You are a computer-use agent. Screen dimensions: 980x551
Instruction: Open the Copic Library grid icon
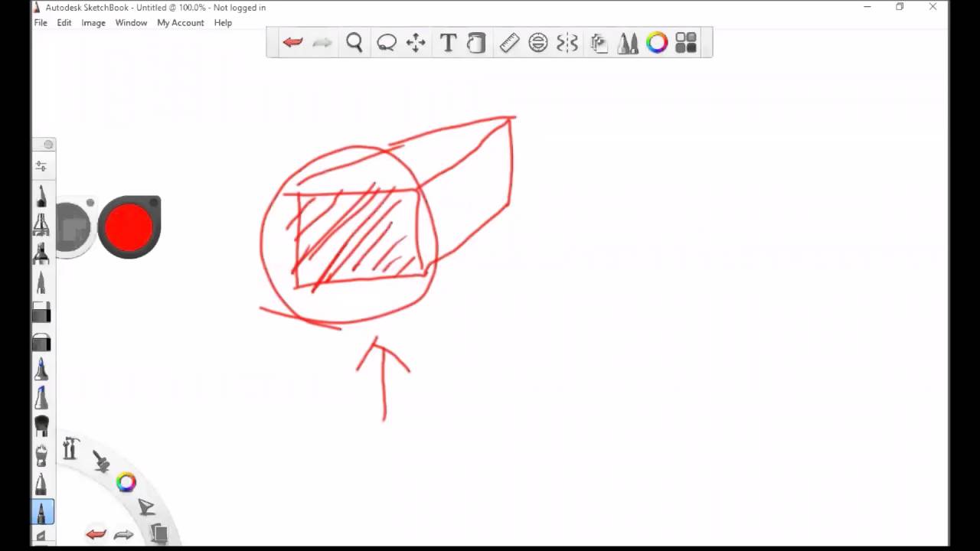[686, 43]
